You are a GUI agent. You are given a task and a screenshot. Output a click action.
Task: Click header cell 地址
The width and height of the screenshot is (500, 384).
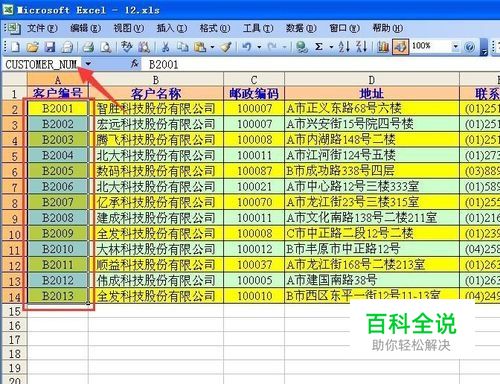coord(372,94)
